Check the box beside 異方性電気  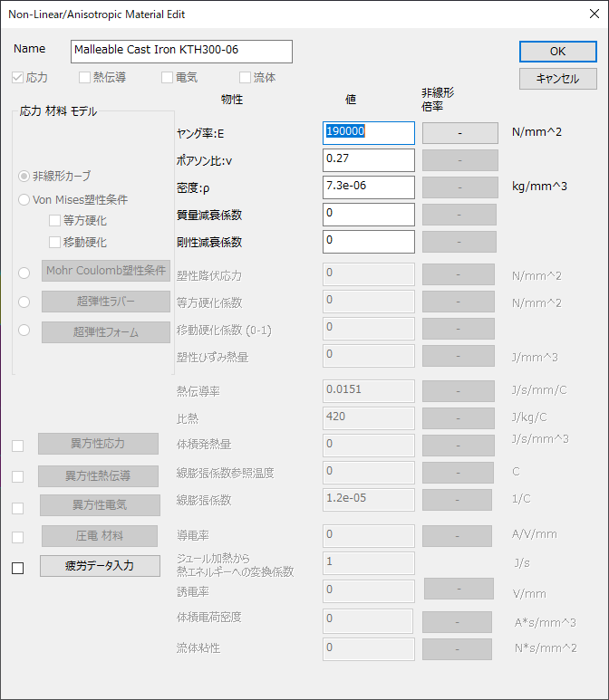click(x=17, y=508)
